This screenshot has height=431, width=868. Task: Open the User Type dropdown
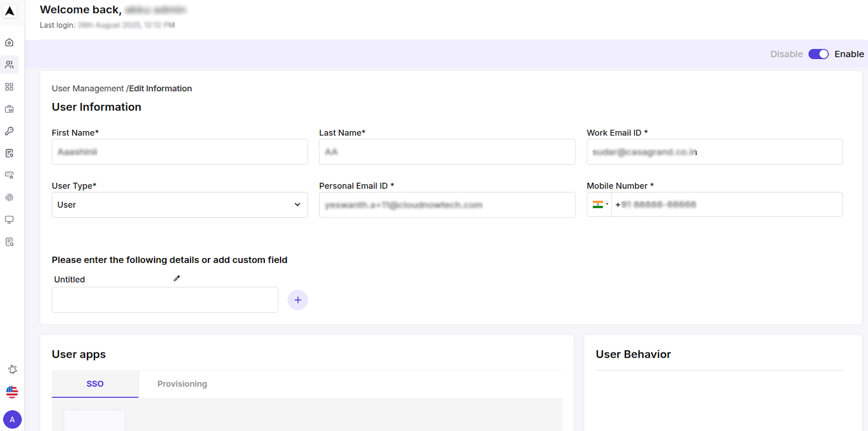click(180, 205)
